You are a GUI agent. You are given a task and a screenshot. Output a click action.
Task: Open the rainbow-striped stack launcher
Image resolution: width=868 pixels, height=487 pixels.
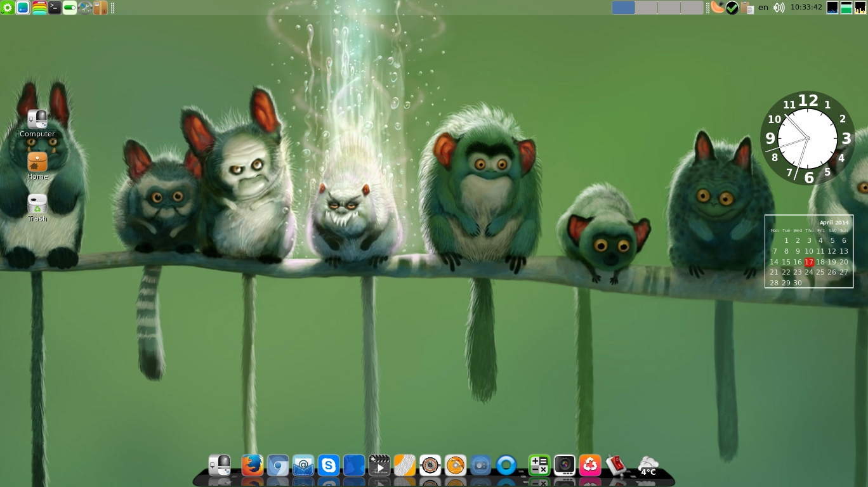[39, 8]
